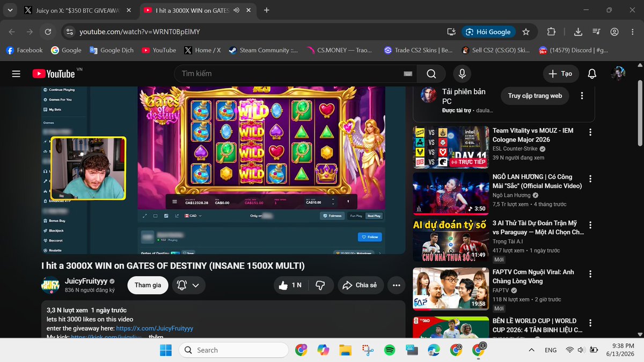
Task: Open Chrome downloads
Action: click(x=578, y=32)
